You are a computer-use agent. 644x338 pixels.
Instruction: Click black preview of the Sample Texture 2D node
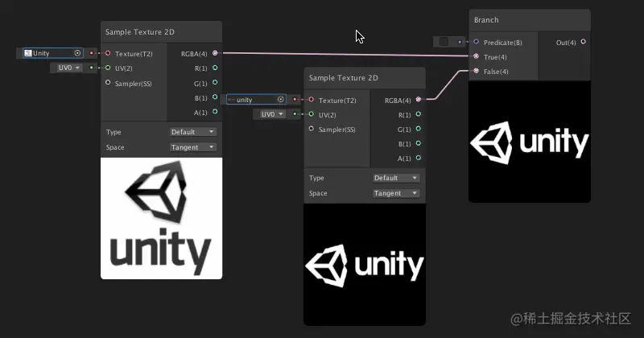(365, 265)
